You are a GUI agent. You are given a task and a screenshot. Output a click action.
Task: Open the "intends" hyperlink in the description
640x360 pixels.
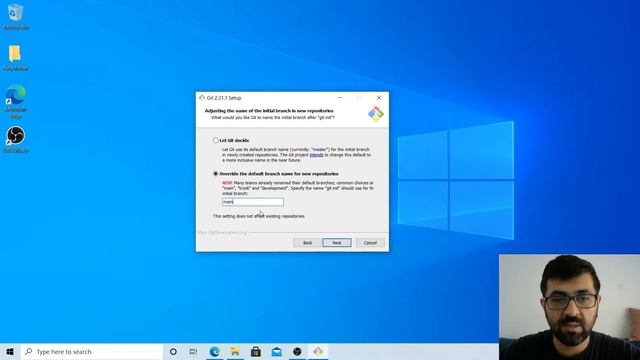316,155
